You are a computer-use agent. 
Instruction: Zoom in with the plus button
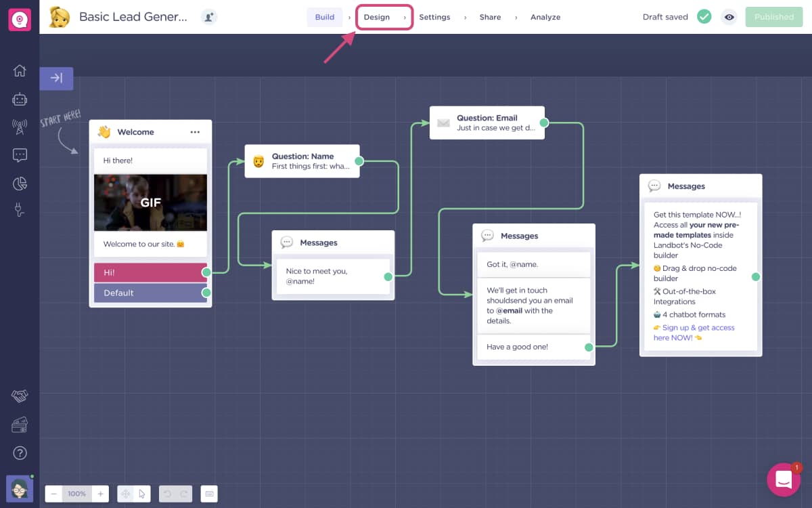(x=100, y=494)
